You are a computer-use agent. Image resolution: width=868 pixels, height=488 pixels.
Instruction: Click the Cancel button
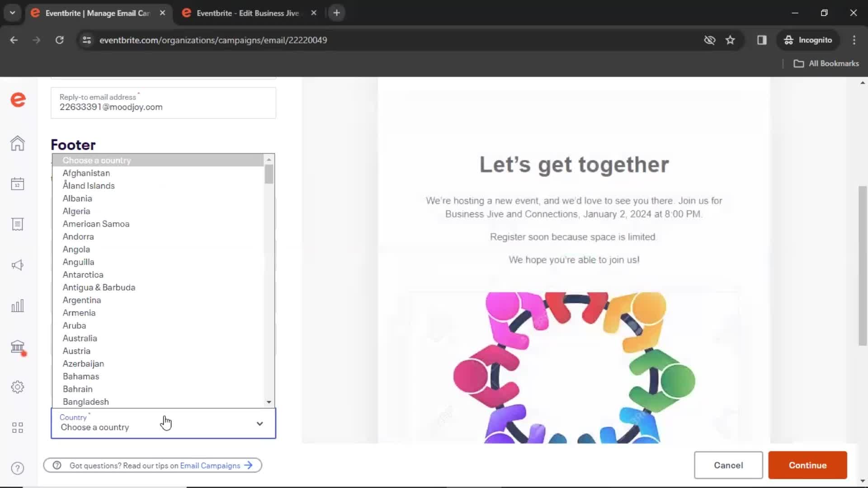(x=728, y=465)
